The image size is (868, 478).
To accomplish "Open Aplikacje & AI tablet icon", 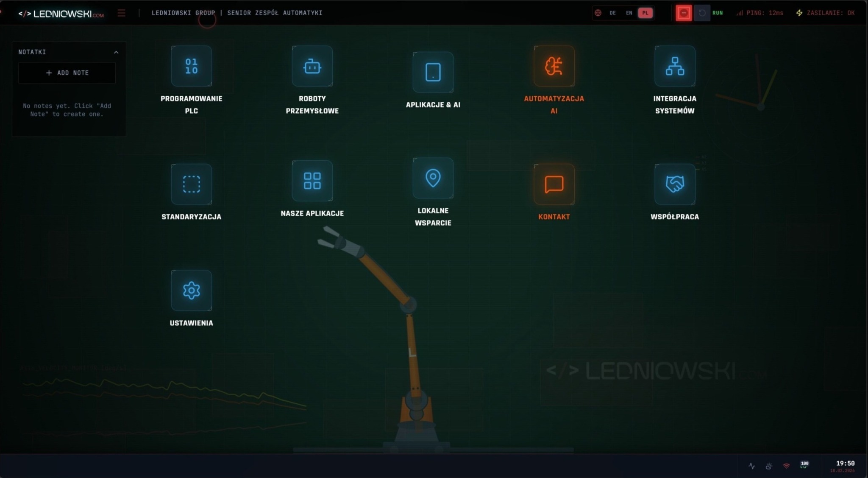I will [433, 72].
